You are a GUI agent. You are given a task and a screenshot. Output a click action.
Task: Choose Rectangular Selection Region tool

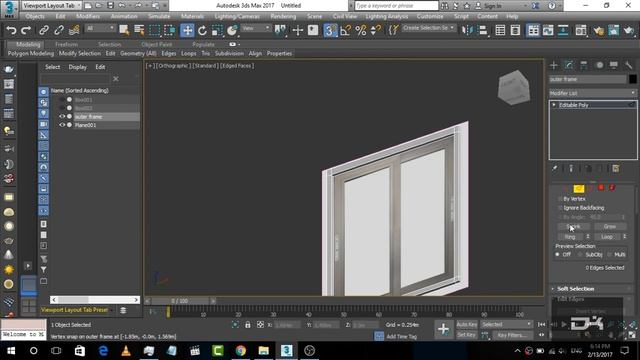click(x=155, y=30)
